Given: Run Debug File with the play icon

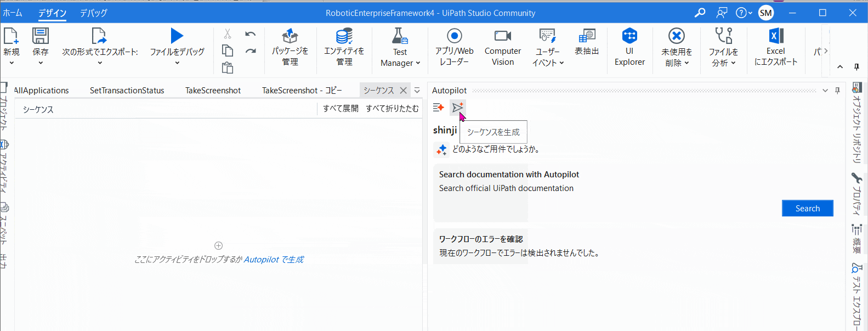Looking at the screenshot, I should [177, 36].
